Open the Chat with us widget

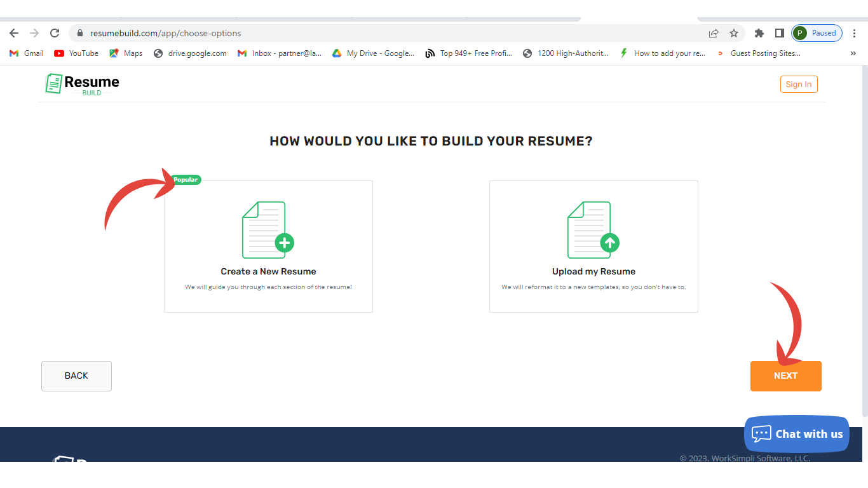click(796, 434)
